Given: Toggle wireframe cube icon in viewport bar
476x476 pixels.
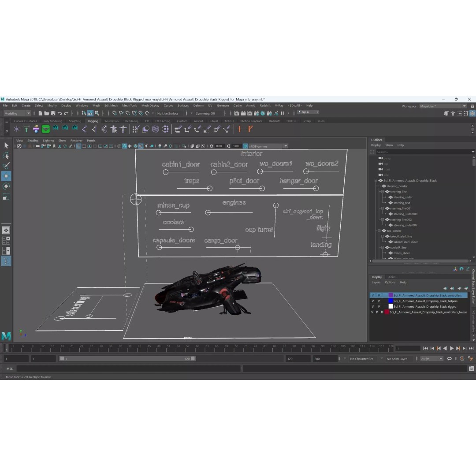Looking at the screenshot, I should (119, 146).
